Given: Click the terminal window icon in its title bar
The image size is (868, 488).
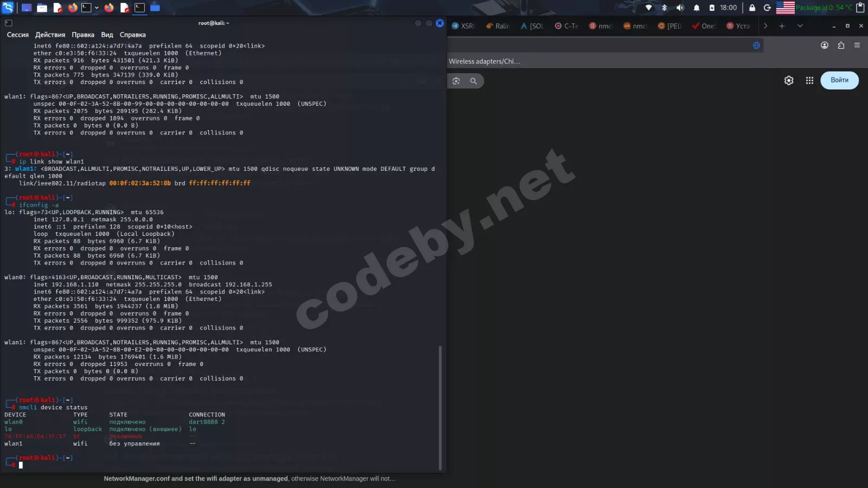Looking at the screenshot, I should 8,23.
